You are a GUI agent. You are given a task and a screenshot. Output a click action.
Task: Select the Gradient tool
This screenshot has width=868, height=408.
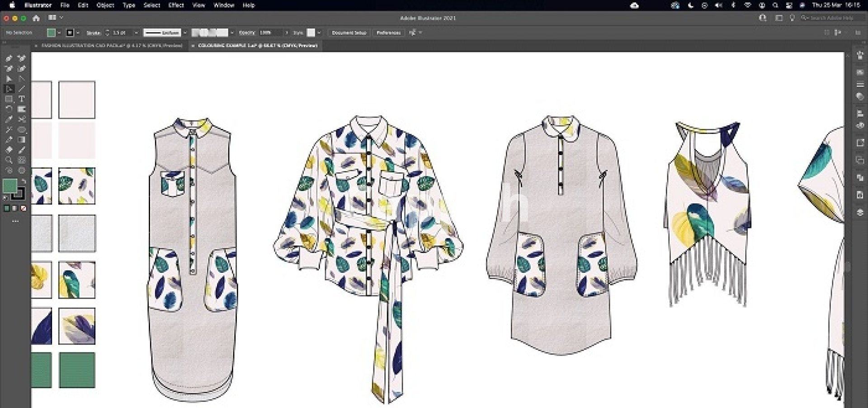21,140
